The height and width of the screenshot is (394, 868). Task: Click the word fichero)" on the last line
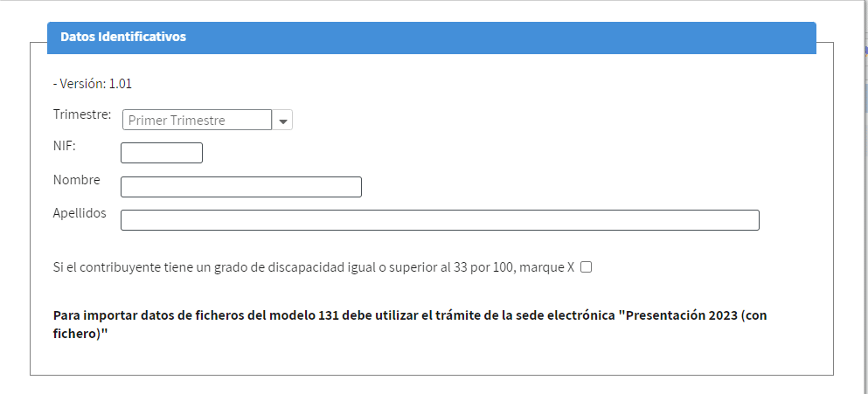pos(80,335)
